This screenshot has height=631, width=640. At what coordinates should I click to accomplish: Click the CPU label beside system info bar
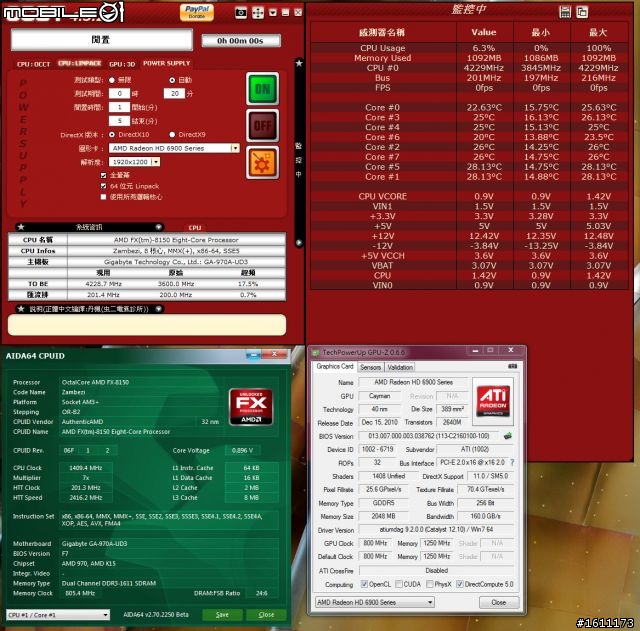click(195, 228)
